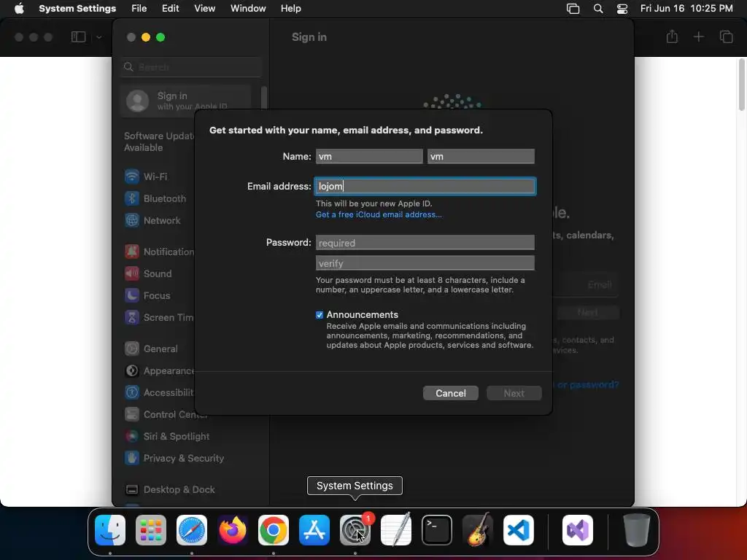
Task: Open the Help menu
Action: tap(290, 9)
